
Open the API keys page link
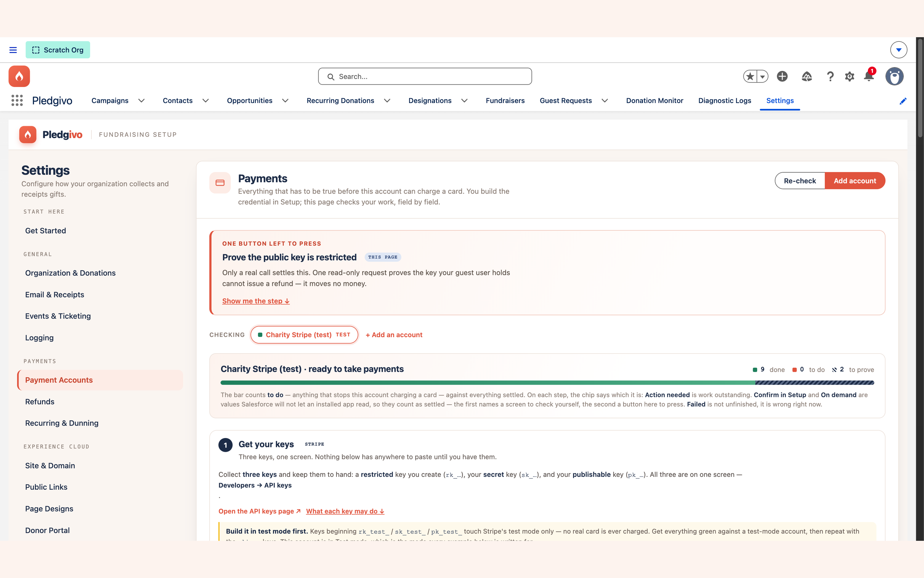pyautogui.click(x=260, y=511)
